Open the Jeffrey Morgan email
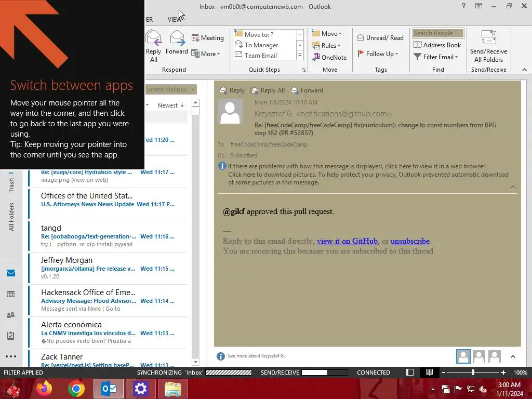The width and height of the screenshot is (532, 399). [x=108, y=268]
